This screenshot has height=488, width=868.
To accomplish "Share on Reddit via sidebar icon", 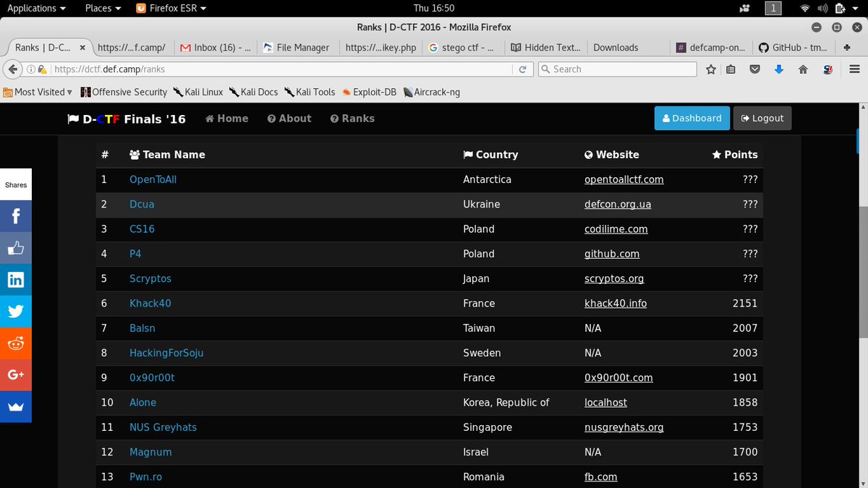I will [15, 343].
